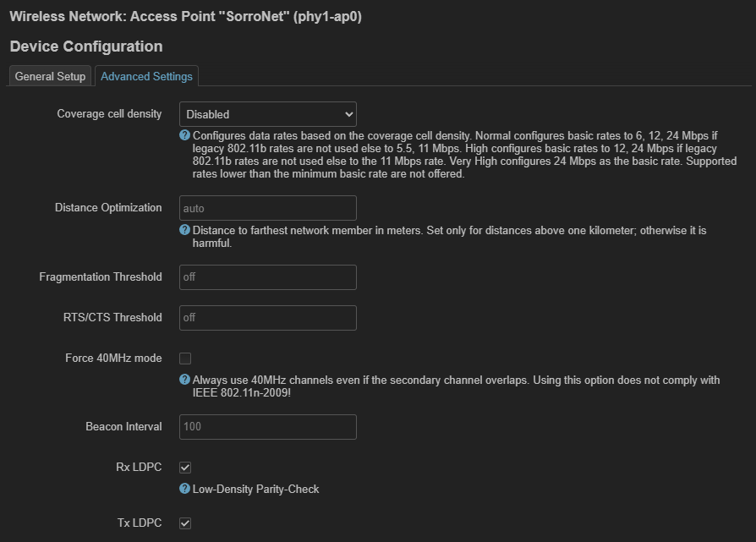Viewport: 756px width, 542px height.
Task: Click the help icon beside Distance Optimization description
Action: (x=184, y=230)
